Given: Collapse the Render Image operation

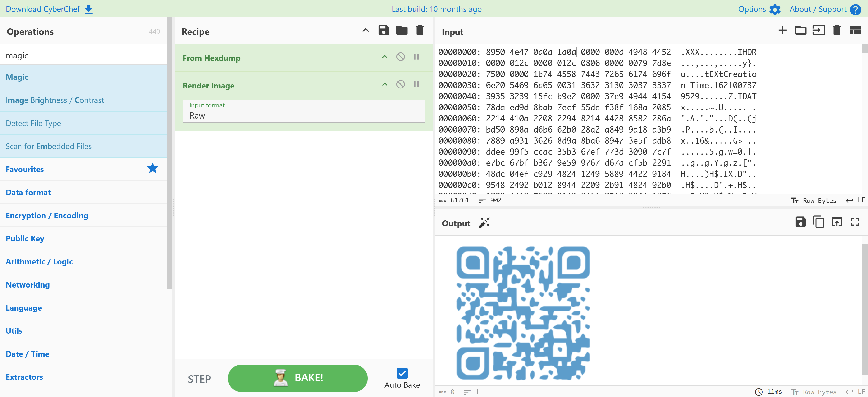Looking at the screenshot, I should coord(385,84).
